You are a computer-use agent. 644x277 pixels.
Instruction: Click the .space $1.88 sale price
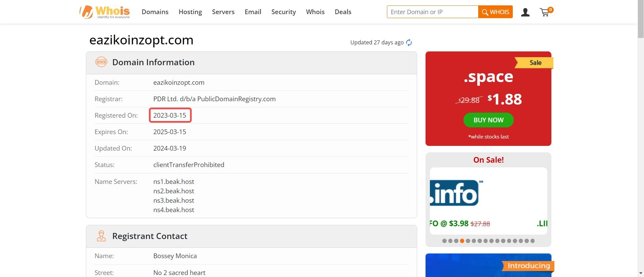pos(505,99)
